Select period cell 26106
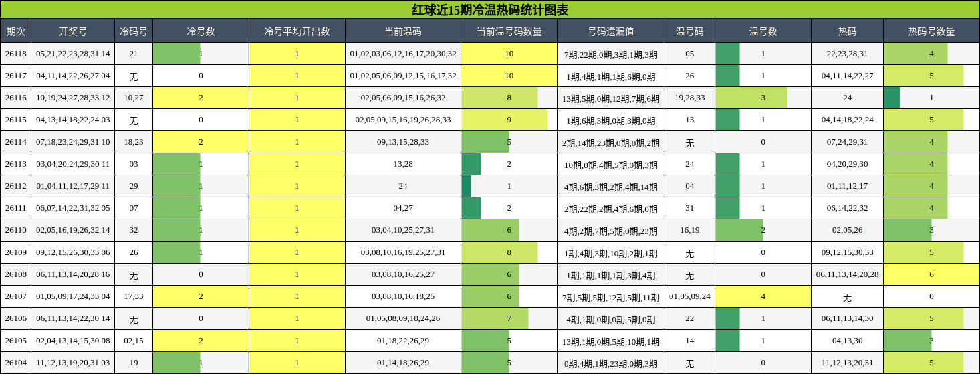Viewport: 980px width, 374px height. point(15,318)
